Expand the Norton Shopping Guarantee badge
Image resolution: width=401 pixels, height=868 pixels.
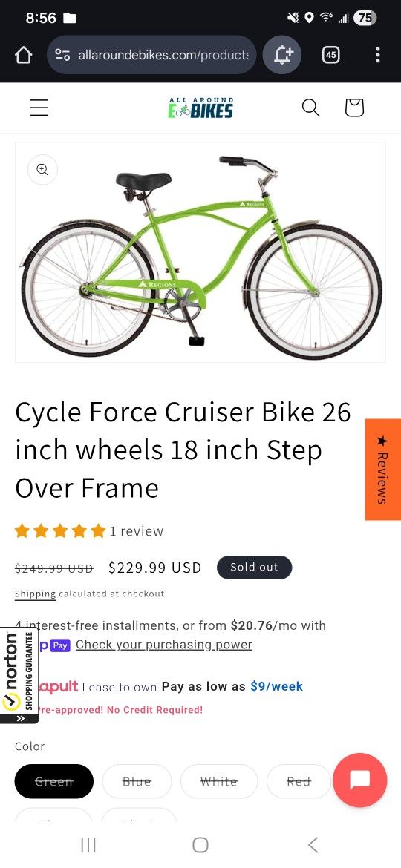(x=19, y=675)
